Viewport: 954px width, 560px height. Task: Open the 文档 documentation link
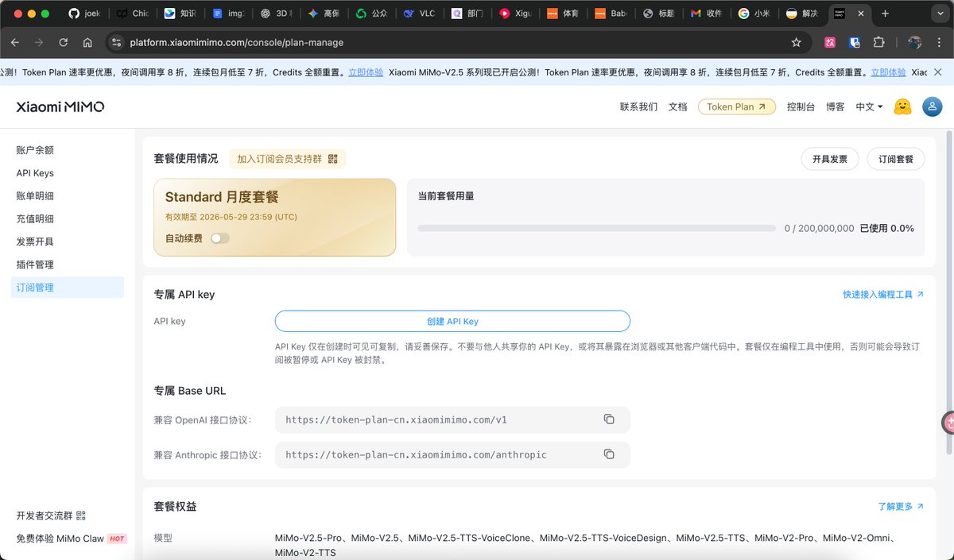click(677, 106)
